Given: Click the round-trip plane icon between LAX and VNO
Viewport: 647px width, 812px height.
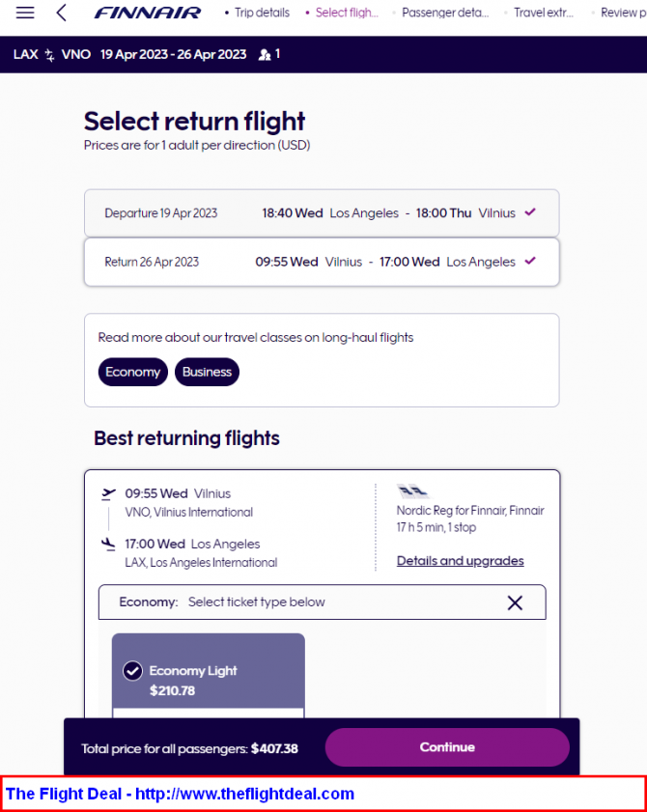Looking at the screenshot, I should [49, 55].
